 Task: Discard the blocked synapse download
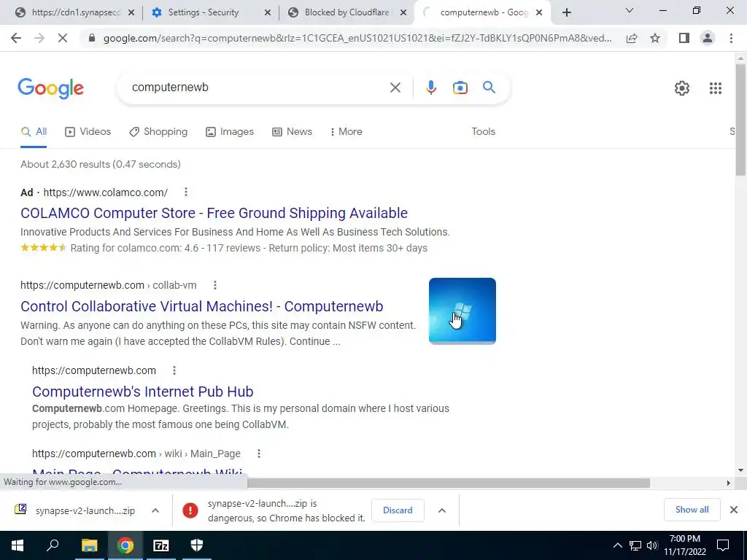(398, 510)
